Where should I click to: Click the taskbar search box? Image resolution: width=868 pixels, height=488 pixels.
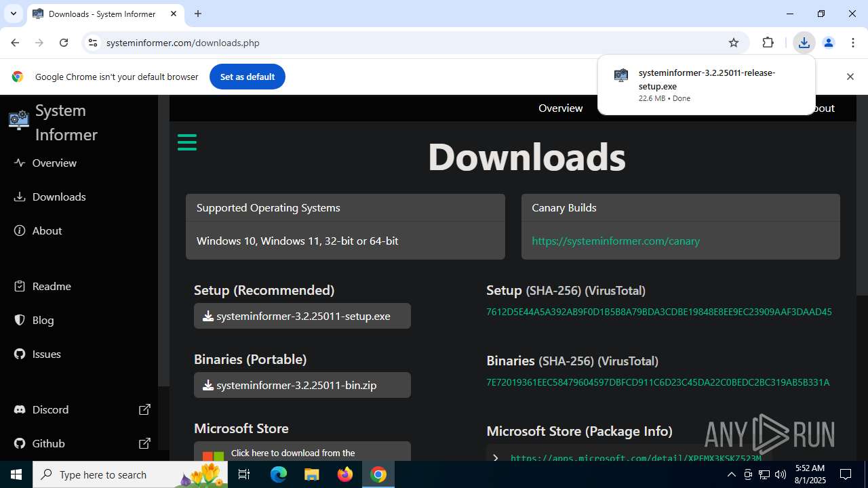131,474
